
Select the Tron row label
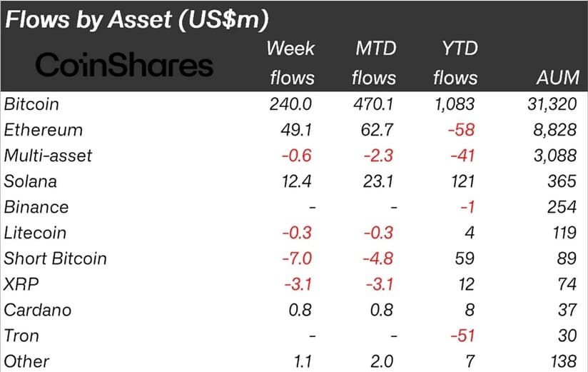point(21,336)
